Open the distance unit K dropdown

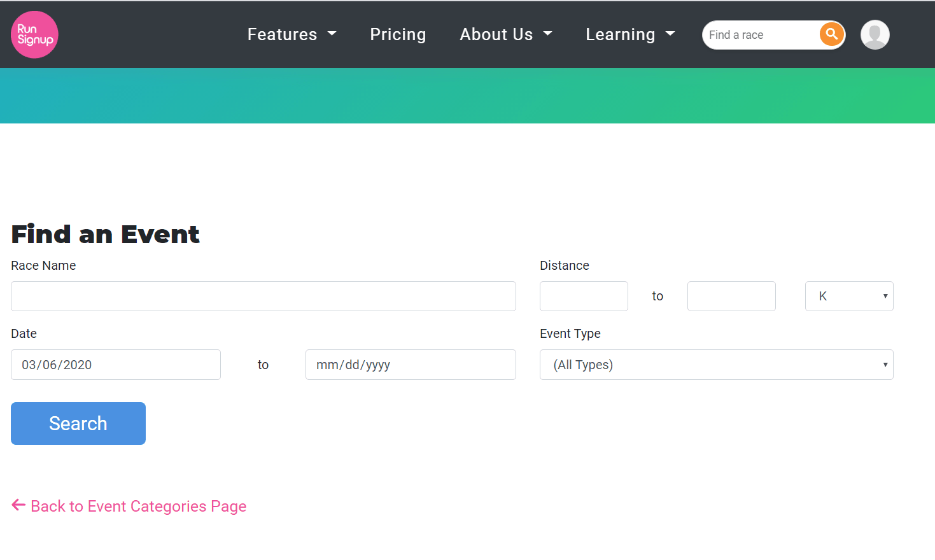849,297
